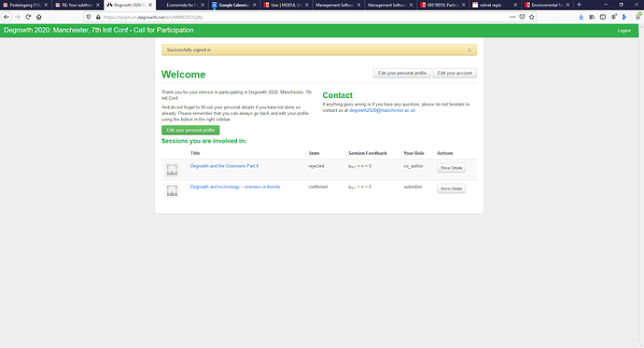Open a new browser tab
Screen dimensions: 644x348
pyautogui.click(x=579, y=5)
